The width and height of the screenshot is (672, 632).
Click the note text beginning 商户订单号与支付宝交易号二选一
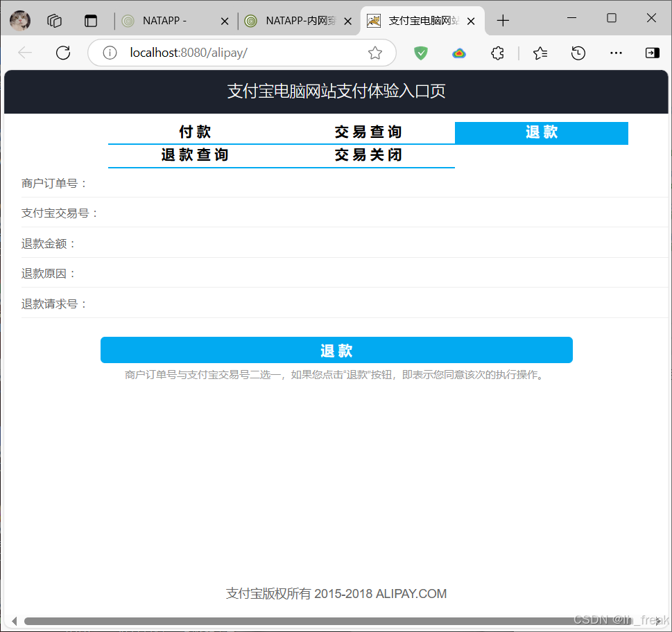coord(335,375)
